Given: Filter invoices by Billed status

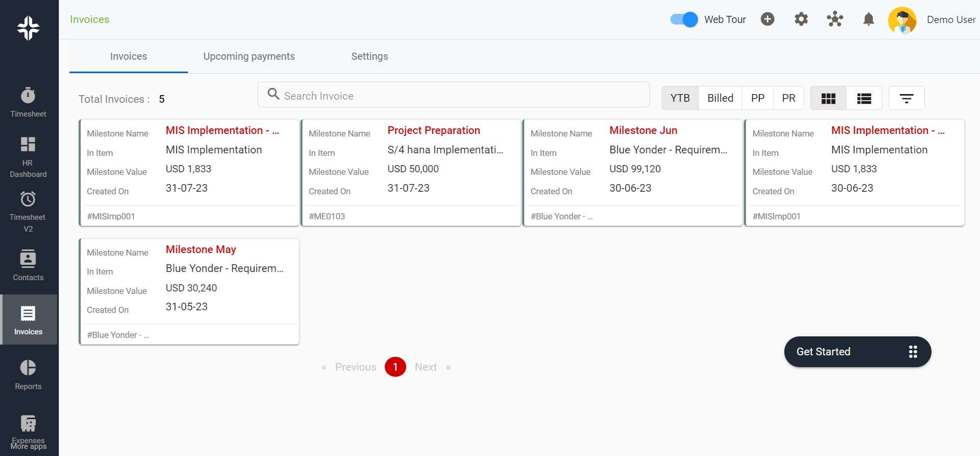Looking at the screenshot, I should tap(720, 98).
